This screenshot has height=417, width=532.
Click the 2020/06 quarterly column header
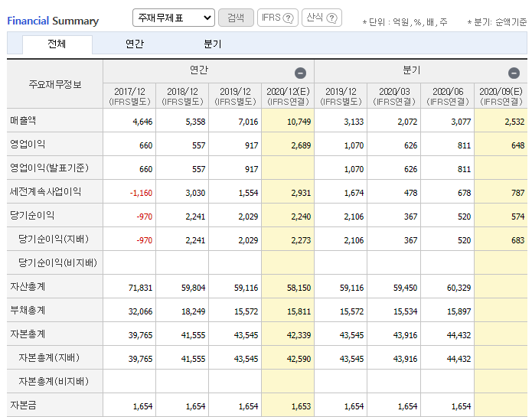pyautogui.click(x=448, y=96)
